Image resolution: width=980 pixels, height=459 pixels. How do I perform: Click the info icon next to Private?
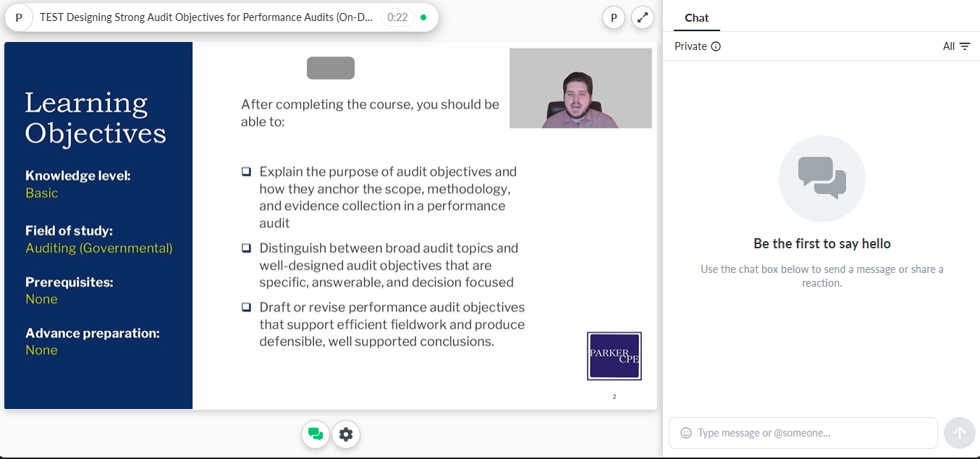716,46
